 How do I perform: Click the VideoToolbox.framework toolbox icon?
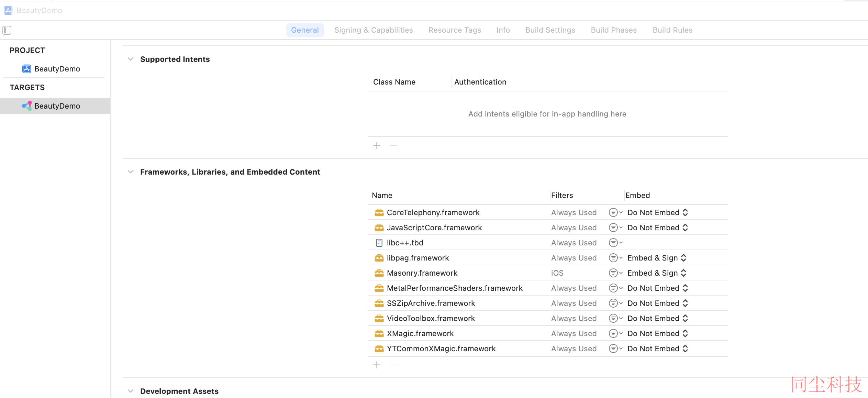click(x=379, y=318)
